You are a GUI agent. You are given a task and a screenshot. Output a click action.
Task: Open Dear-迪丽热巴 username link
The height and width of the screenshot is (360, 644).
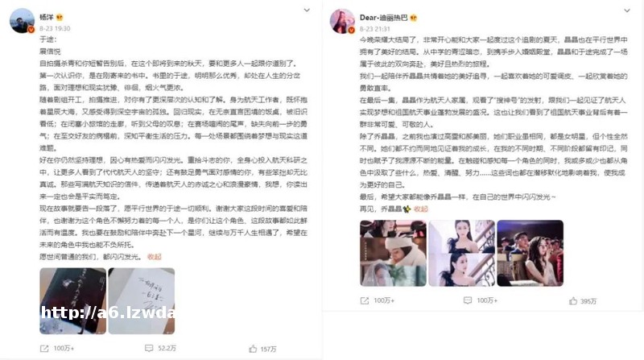(x=384, y=18)
